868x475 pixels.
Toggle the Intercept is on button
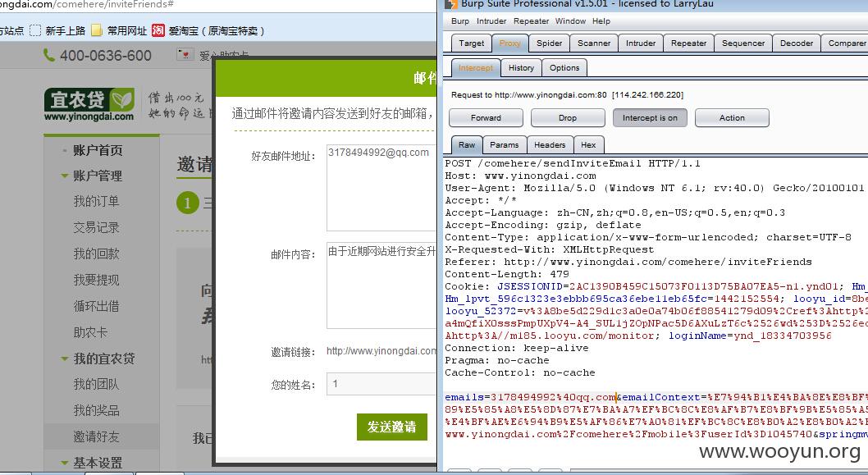[x=650, y=118]
